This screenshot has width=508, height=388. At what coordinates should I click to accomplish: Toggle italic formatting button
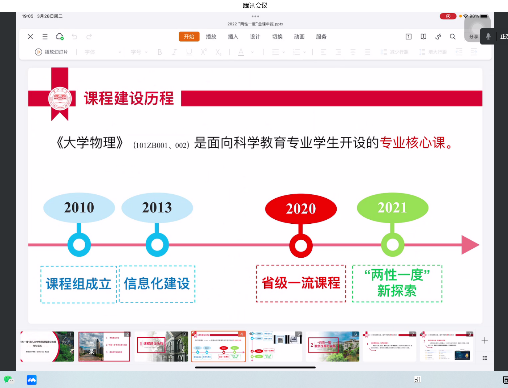174,52
